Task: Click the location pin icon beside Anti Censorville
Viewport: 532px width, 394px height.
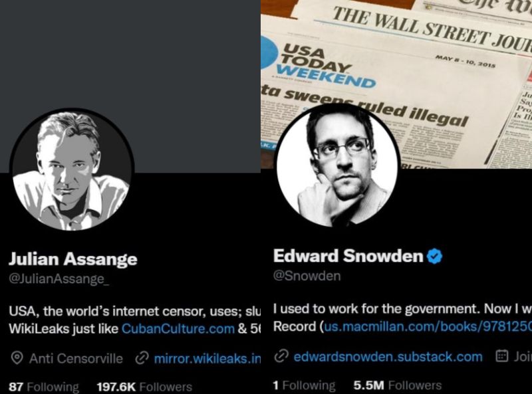Action: tap(17, 358)
